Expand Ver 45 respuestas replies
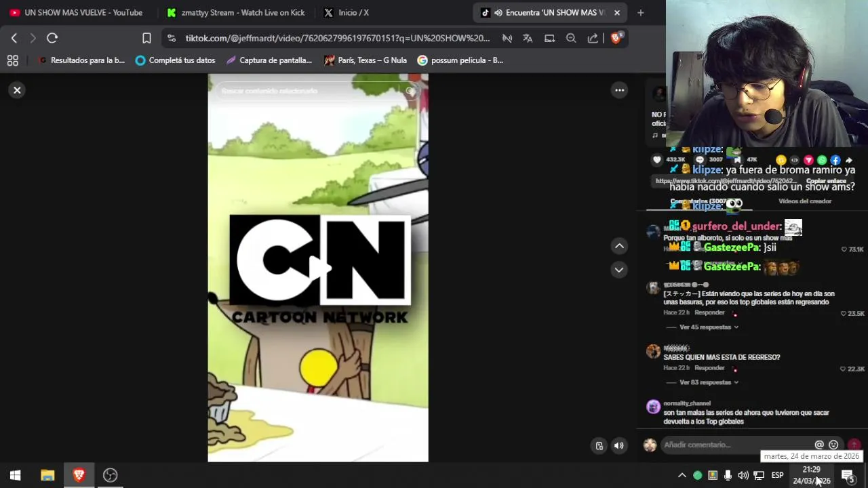Viewport: 868px width, 488px height. pyautogui.click(x=709, y=327)
